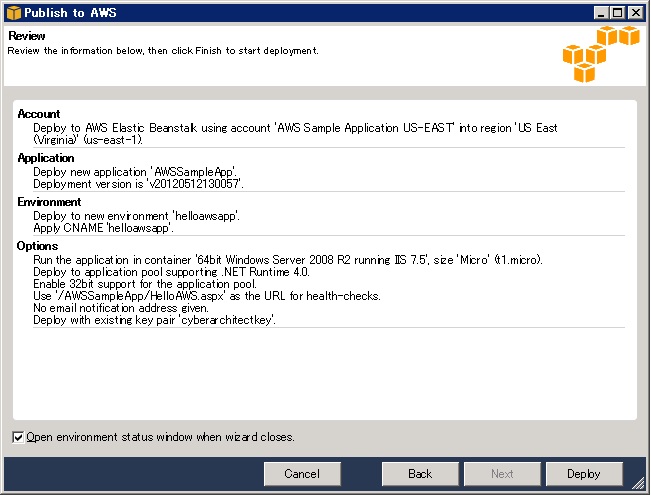Image resolution: width=651 pixels, height=495 pixels.
Task: Click 'Apply CNAME helloawsapp' line
Action: pos(103,228)
